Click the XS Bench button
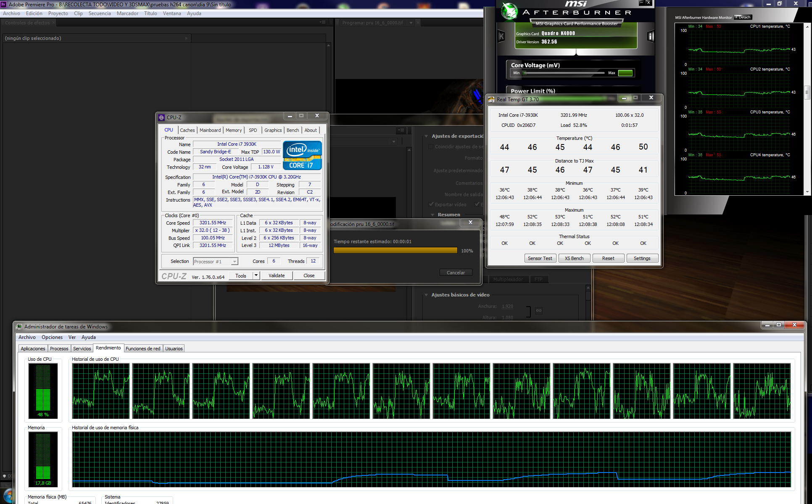 pyautogui.click(x=574, y=258)
